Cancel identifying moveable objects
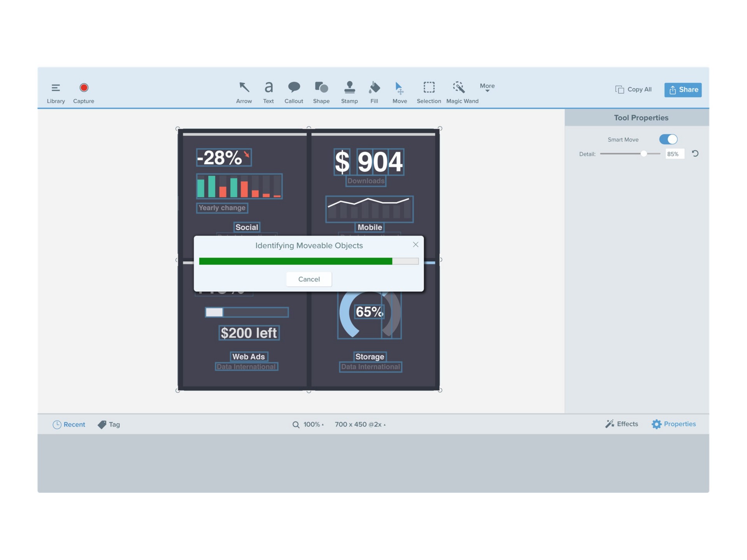 click(x=309, y=279)
